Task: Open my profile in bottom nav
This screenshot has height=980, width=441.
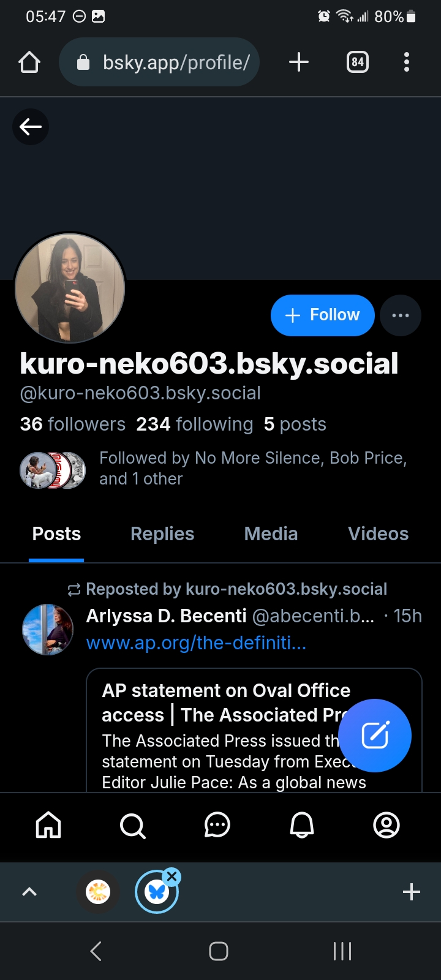Action: 386,825
